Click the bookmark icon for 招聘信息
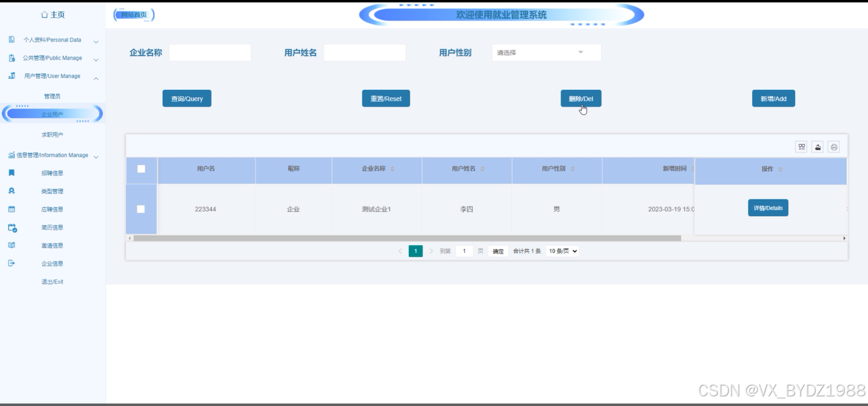This screenshot has width=868, height=406. click(x=11, y=173)
